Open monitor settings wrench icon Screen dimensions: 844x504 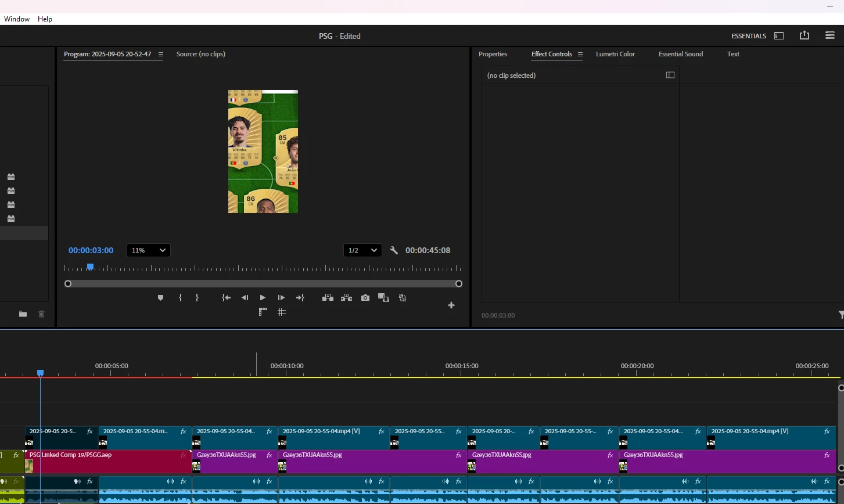pos(394,250)
